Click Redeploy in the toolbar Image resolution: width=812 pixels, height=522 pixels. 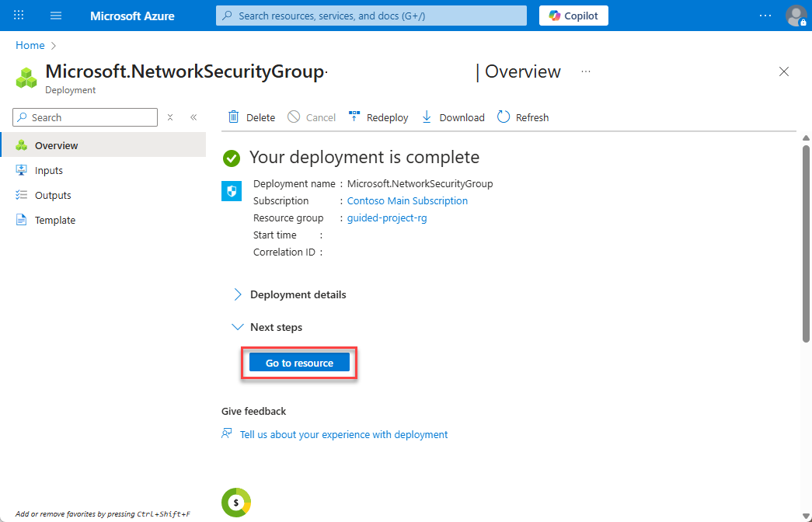pyautogui.click(x=378, y=117)
